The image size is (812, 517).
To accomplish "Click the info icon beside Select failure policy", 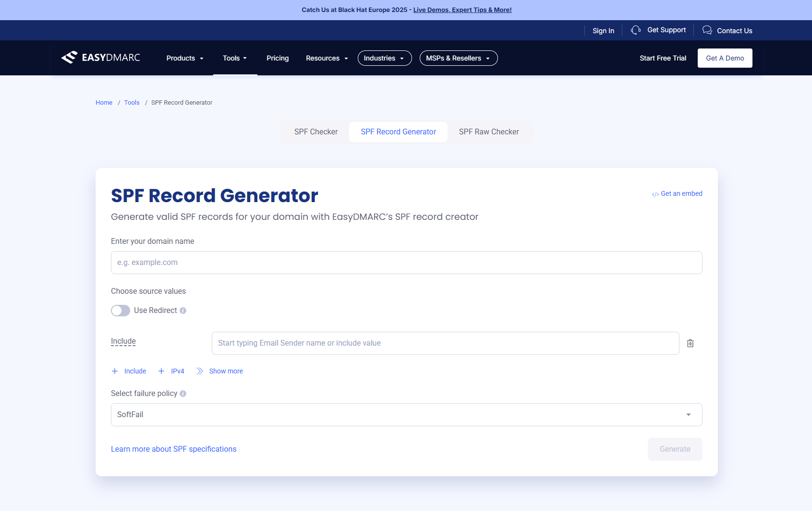I will pos(183,393).
